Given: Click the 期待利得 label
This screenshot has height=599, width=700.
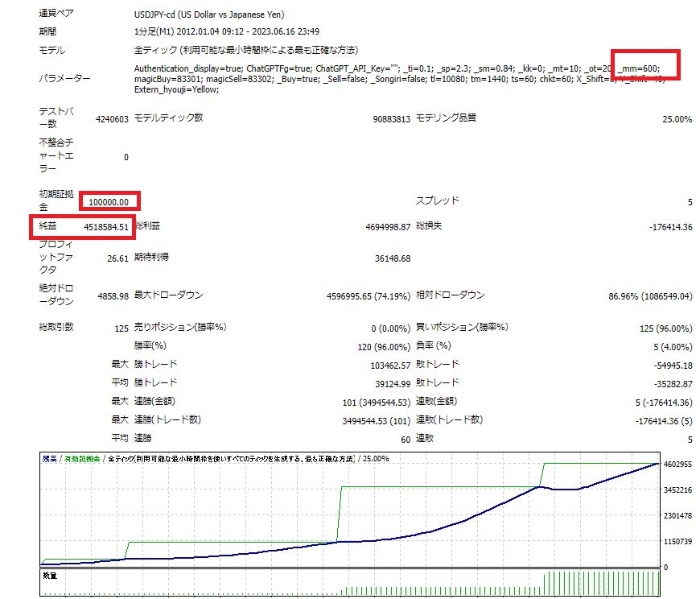Looking at the screenshot, I should 151,257.
